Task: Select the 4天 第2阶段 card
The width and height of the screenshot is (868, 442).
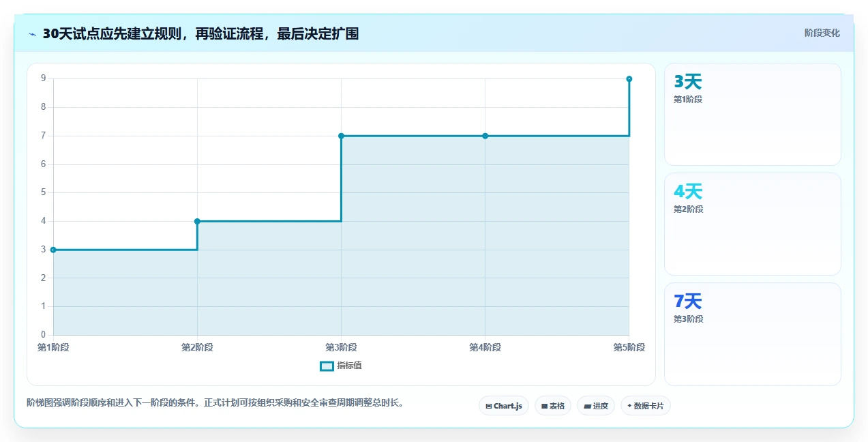Action: [753, 224]
